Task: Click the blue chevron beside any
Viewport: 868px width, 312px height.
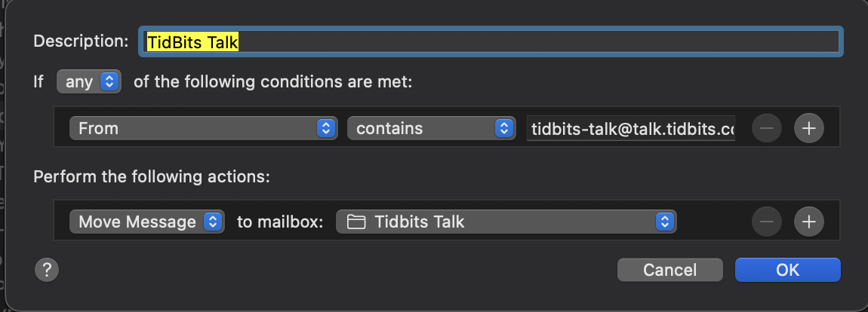Action: tap(109, 82)
